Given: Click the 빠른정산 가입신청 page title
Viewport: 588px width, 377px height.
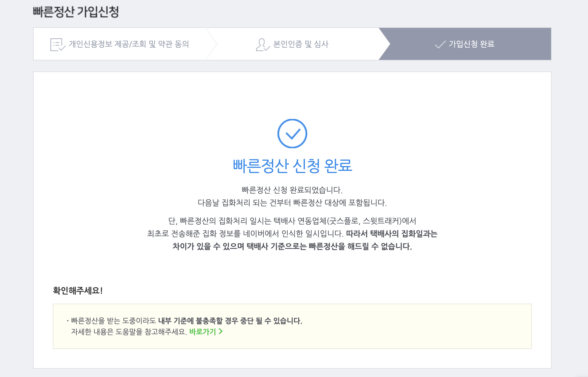Looking at the screenshot, I should [76, 12].
